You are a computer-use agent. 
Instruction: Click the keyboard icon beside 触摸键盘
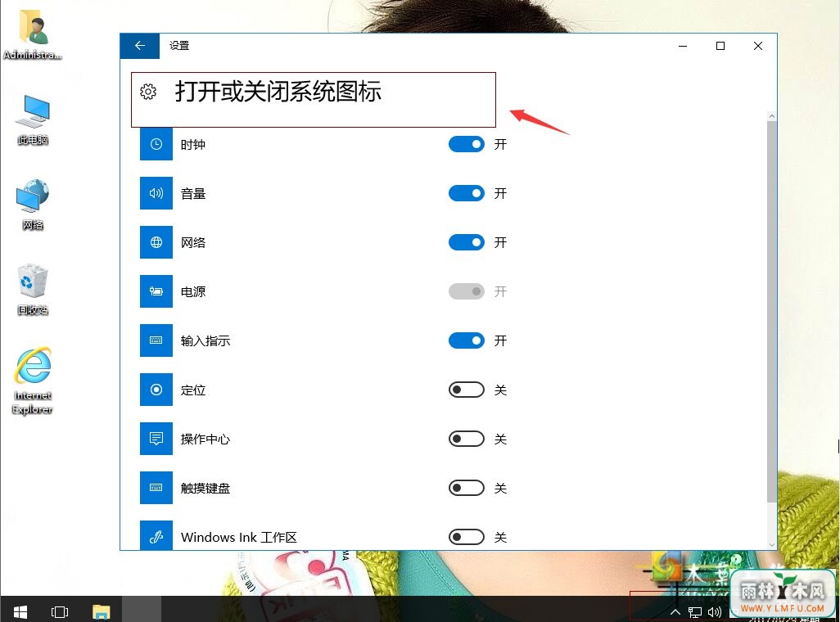click(156, 488)
